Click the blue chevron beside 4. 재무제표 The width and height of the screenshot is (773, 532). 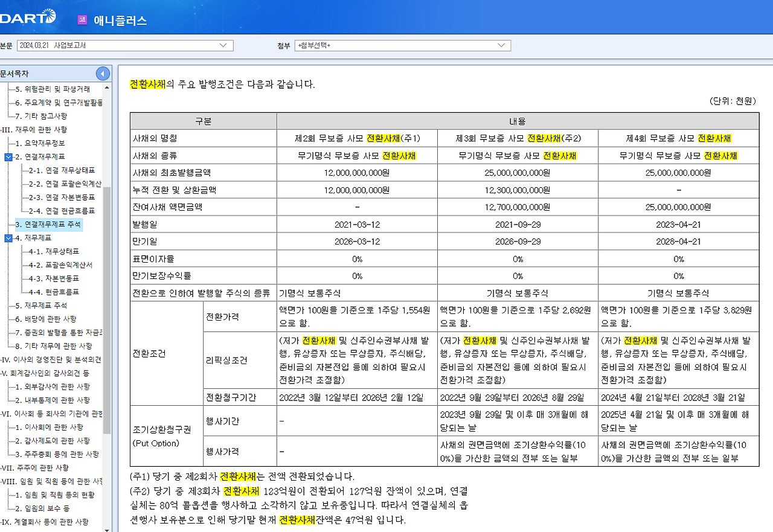[7, 238]
